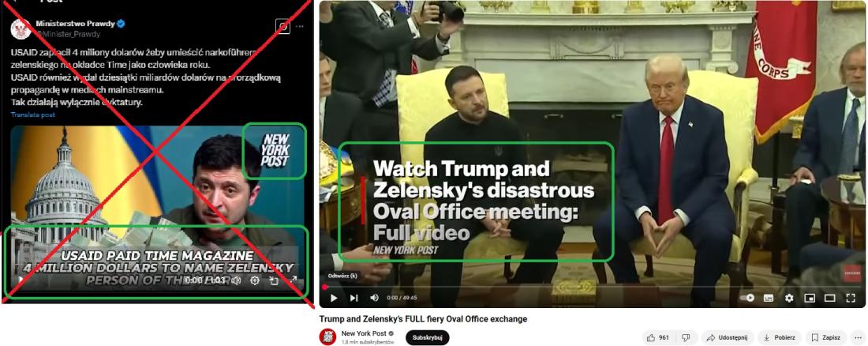Dislike the Oval Office video
The width and height of the screenshot is (868, 346).
686,337
